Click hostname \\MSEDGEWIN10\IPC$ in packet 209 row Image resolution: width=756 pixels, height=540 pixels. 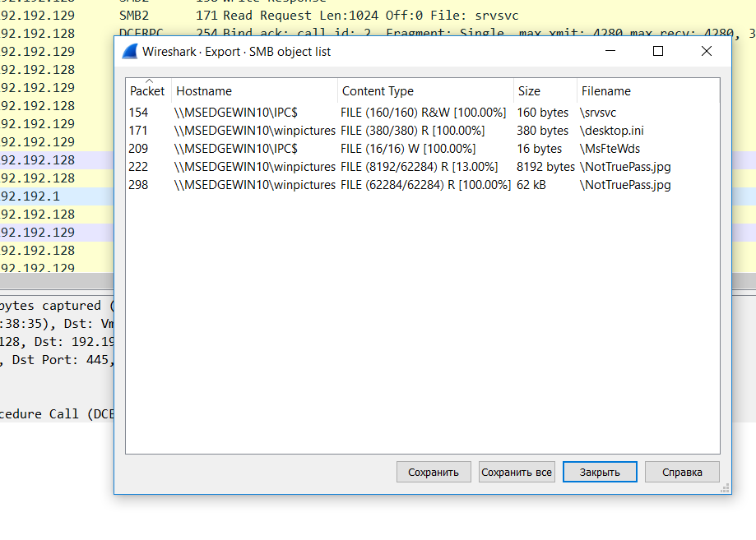(236, 149)
